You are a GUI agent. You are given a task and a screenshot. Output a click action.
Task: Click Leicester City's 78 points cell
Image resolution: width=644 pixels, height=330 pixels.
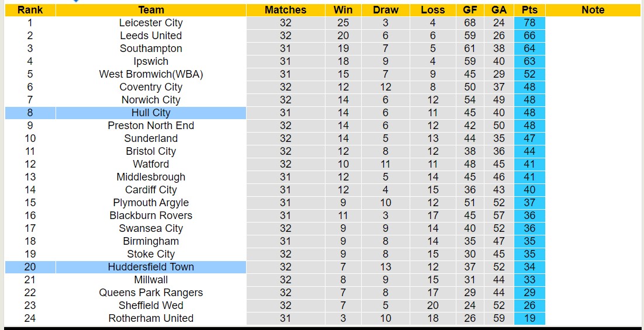529,23
